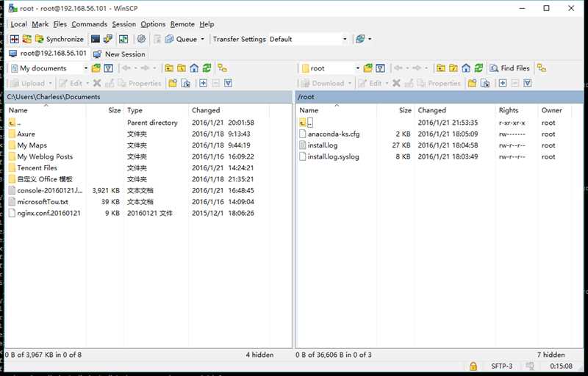Image resolution: width=588 pixels, height=376 pixels.
Task: Click the Queue toolbar button
Action: click(x=181, y=39)
